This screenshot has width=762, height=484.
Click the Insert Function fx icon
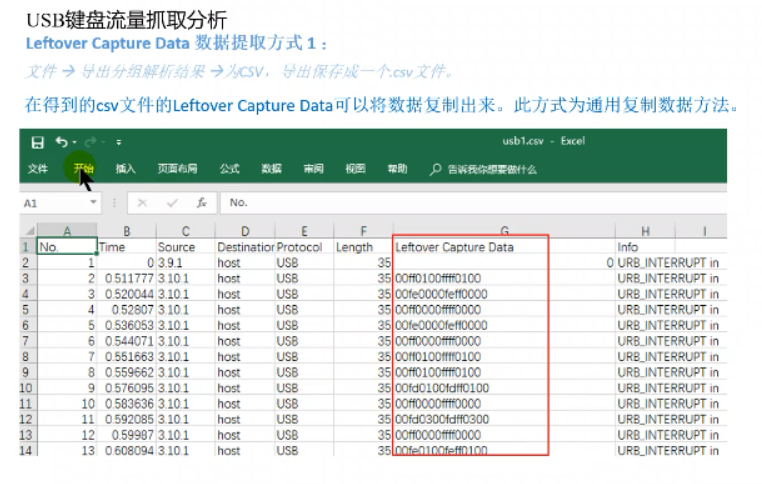202,203
